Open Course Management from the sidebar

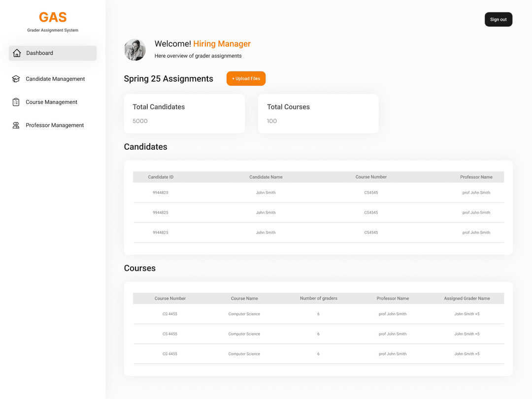(51, 102)
